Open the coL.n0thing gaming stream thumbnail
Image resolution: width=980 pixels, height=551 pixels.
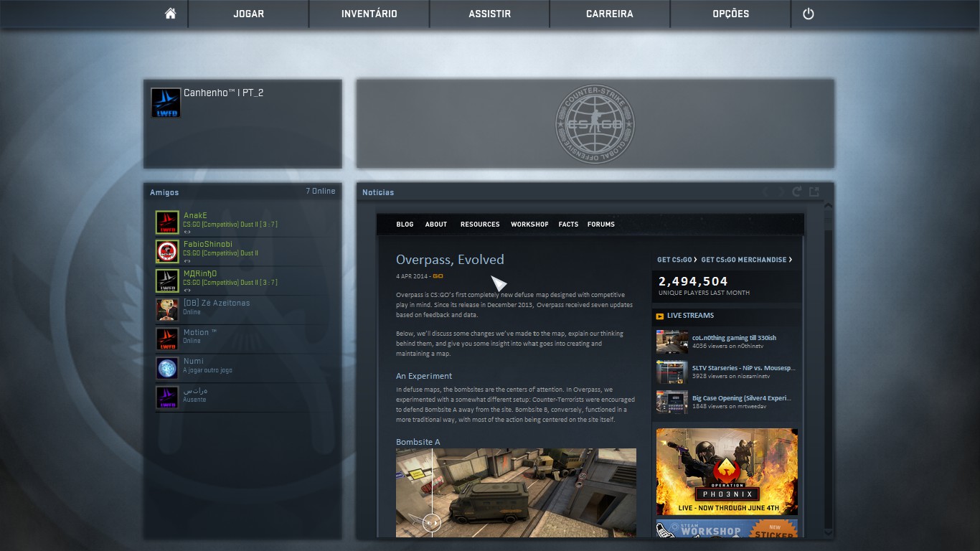point(672,342)
